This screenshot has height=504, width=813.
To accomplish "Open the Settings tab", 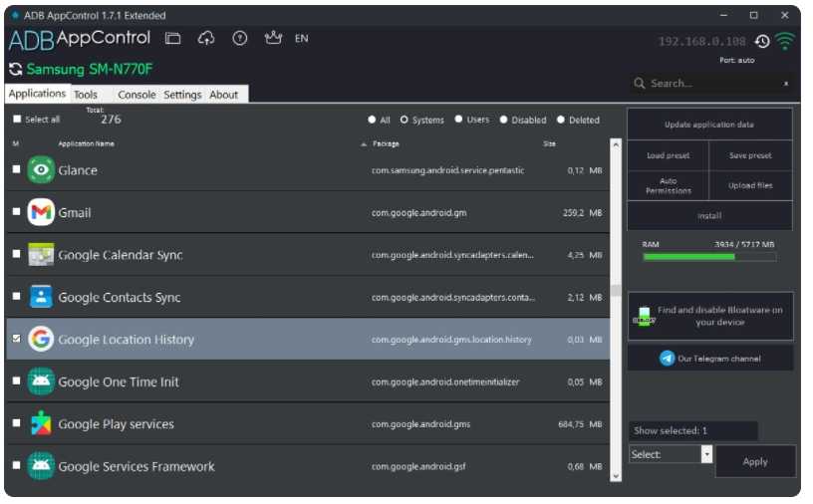I will pos(182,95).
